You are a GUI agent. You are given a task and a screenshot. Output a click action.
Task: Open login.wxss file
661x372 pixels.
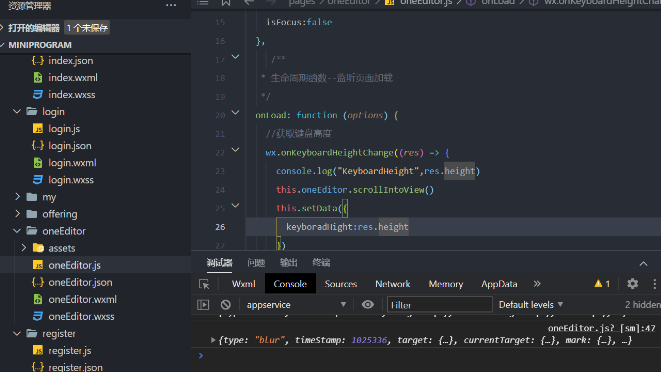click(x=71, y=180)
